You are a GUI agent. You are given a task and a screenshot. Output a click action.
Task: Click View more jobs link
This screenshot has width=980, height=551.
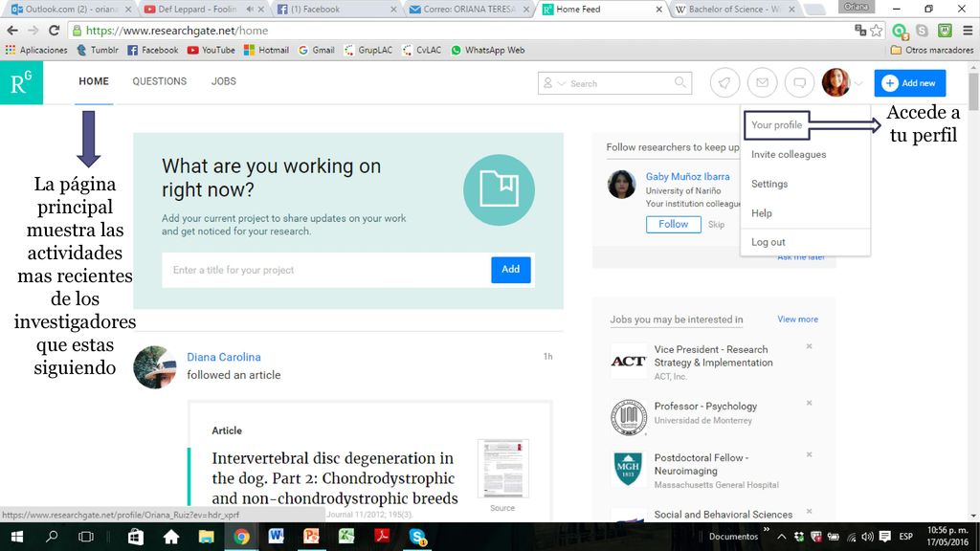pyautogui.click(x=797, y=320)
